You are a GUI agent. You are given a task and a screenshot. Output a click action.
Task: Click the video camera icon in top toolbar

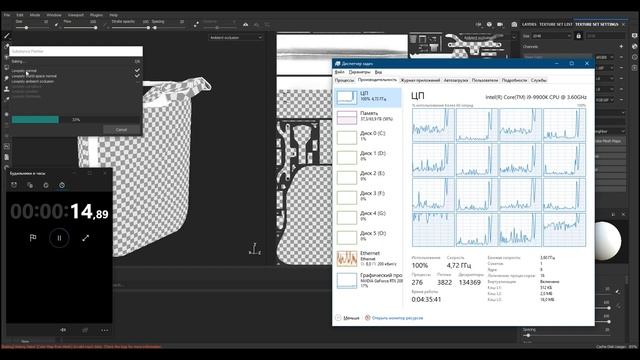(500, 24)
